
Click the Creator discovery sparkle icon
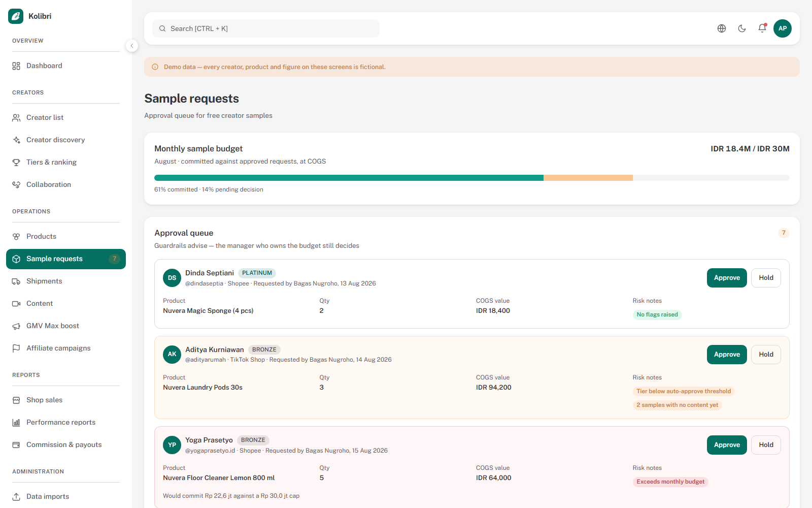tap(16, 140)
